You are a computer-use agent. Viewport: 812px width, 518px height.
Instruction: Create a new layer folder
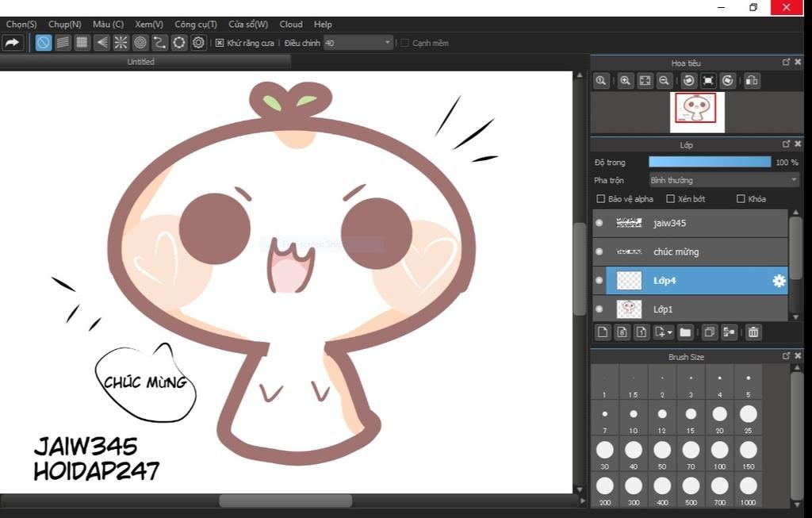(x=685, y=332)
